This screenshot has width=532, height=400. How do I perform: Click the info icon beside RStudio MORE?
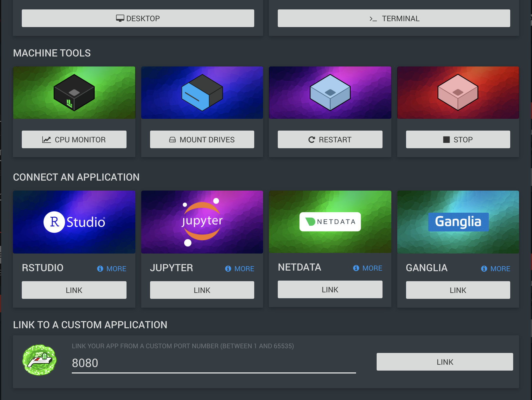point(100,269)
